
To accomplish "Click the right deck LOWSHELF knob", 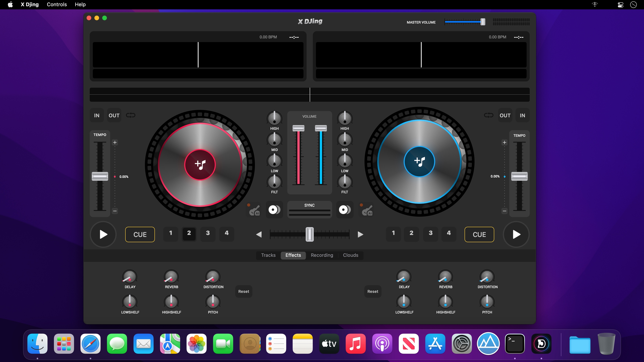I will (x=404, y=302).
